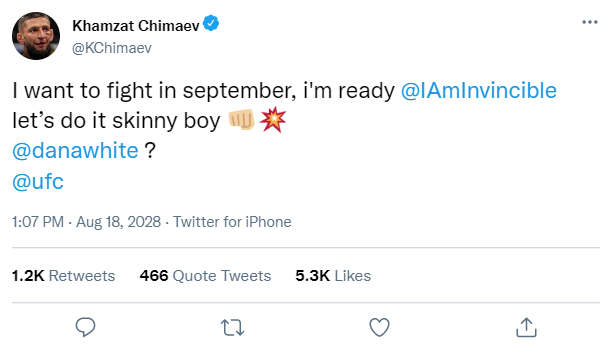Image resolution: width=612 pixels, height=364 pixels.
Task: Open the three-dot more options menu
Action: [590, 22]
